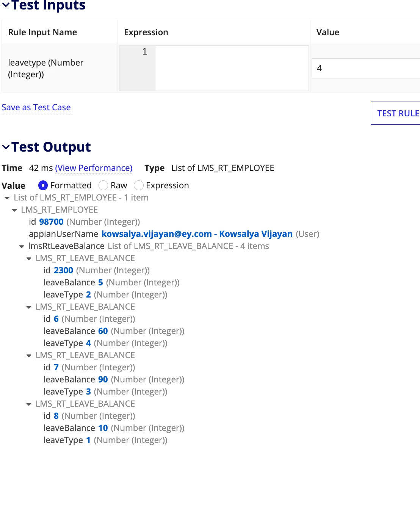
Task: Click the leaveBalance value 60
Action: (x=103, y=331)
